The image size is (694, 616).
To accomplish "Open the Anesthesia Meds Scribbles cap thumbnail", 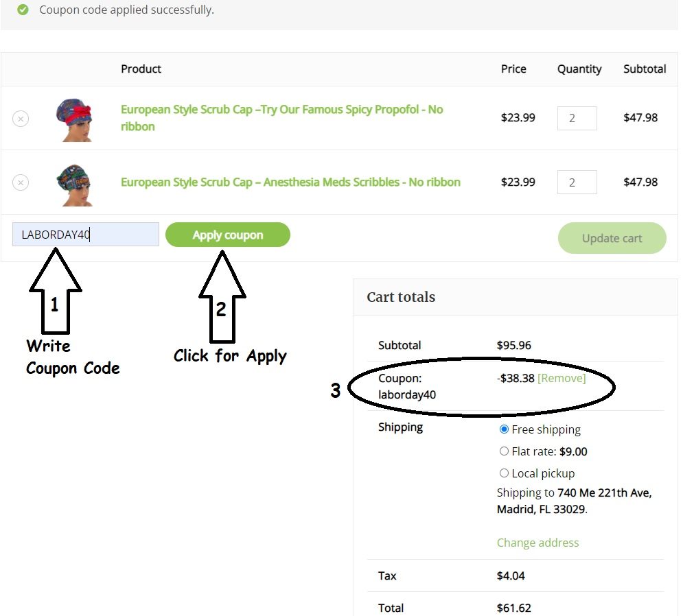I will 73,183.
